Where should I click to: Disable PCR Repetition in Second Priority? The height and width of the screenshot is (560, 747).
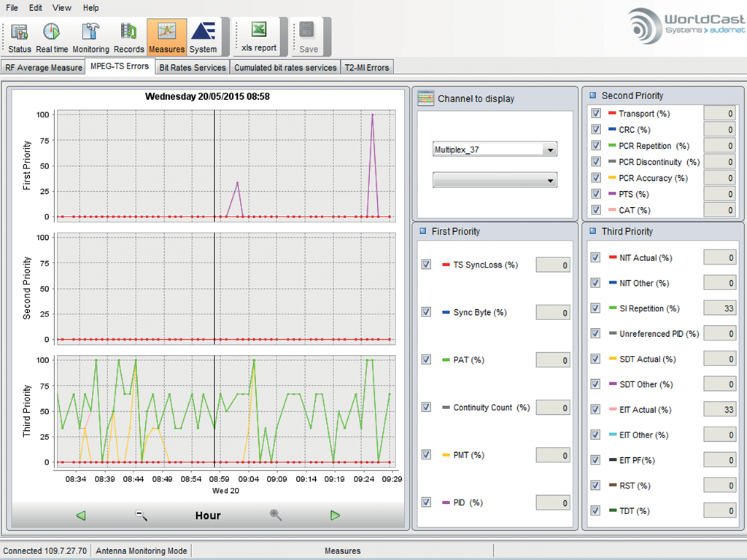pos(595,145)
